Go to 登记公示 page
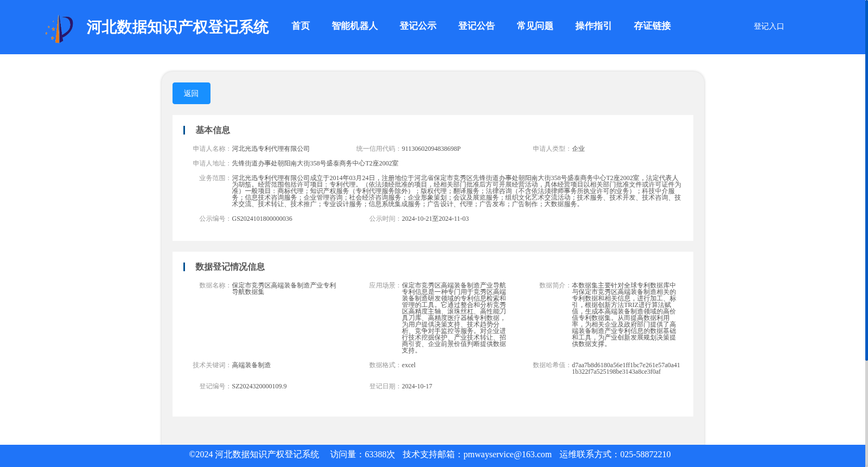The width and height of the screenshot is (868, 467). [418, 26]
